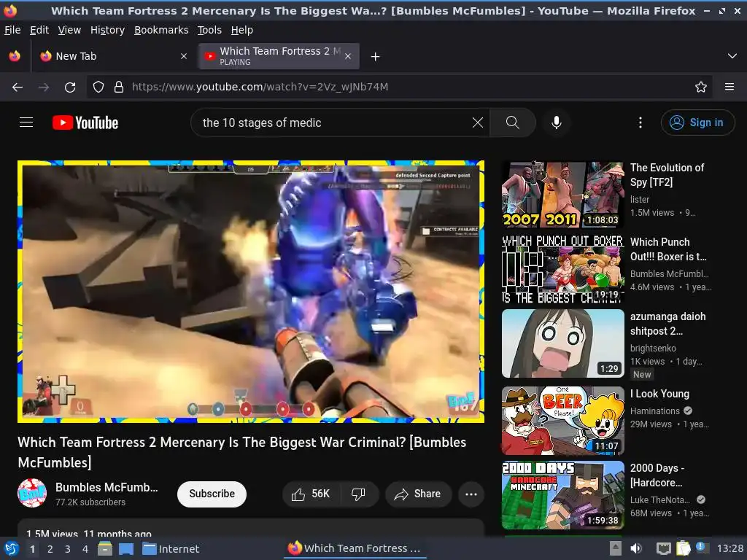Open 2000 Days Hardcore Minecraft thumbnail
This screenshot has height=560, width=747.
(x=563, y=495)
